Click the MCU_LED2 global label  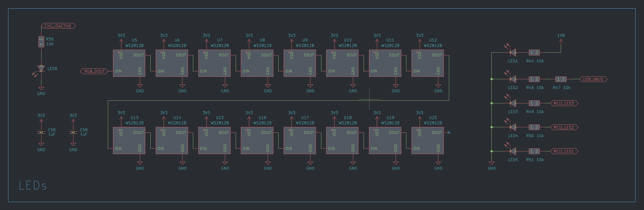click(x=564, y=127)
